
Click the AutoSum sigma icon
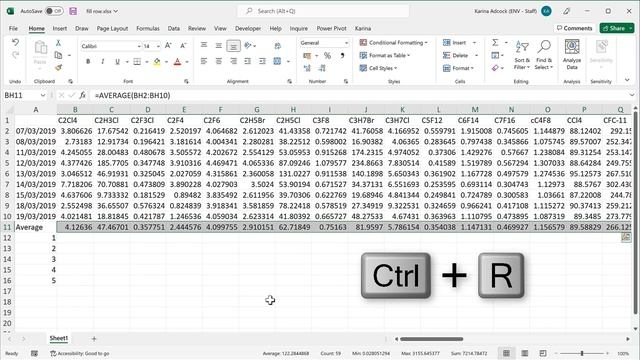[495, 42]
